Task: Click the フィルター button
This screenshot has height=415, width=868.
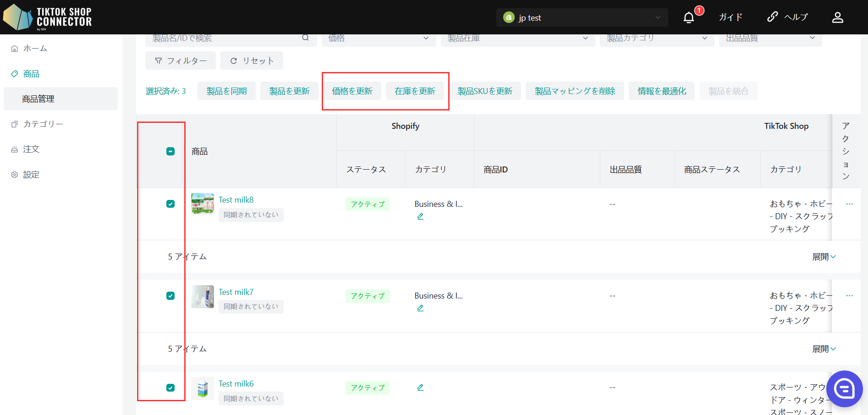Action: coord(181,61)
